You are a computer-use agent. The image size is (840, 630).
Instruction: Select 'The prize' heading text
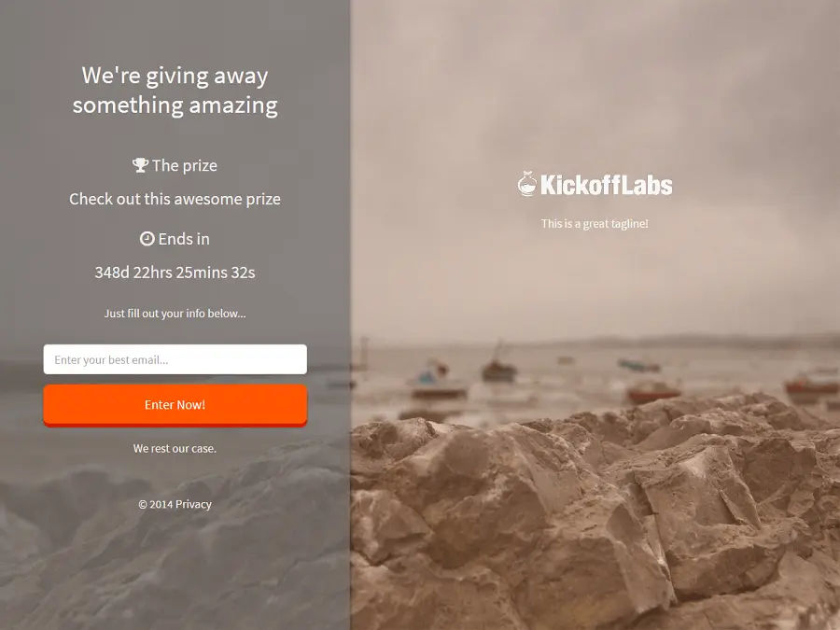[x=184, y=165]
